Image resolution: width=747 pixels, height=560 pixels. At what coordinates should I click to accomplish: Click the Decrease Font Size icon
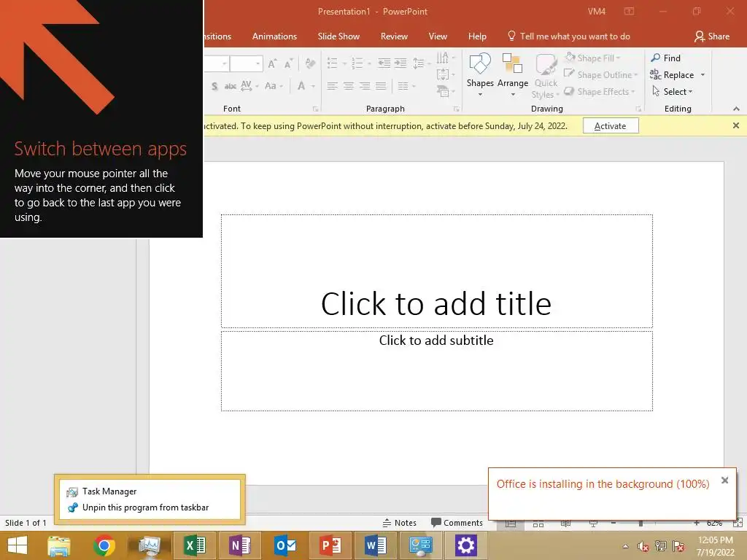coord(288,63)
